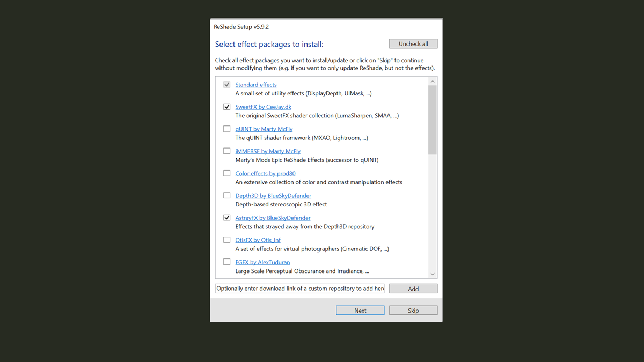Tick the Color effects by prod80 checkbox

pos(227,173)
